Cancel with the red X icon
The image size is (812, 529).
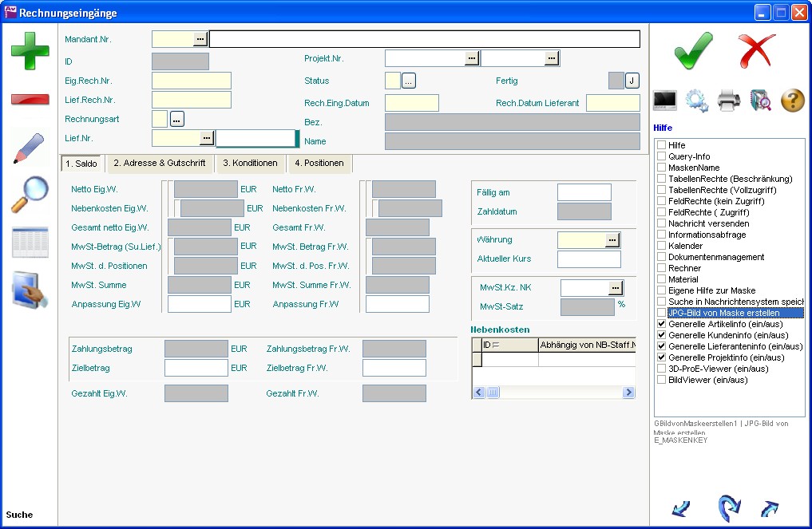756,52
